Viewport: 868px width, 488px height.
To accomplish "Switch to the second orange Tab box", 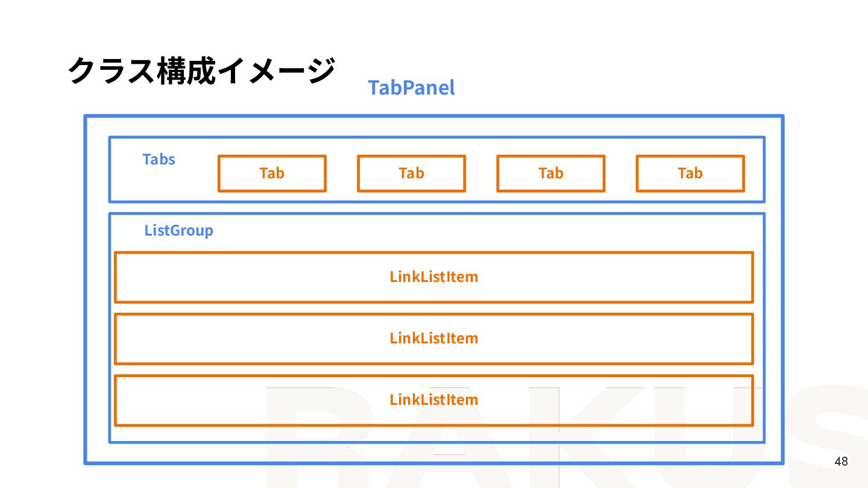I will pyautogui.click(x=411, y=174).
